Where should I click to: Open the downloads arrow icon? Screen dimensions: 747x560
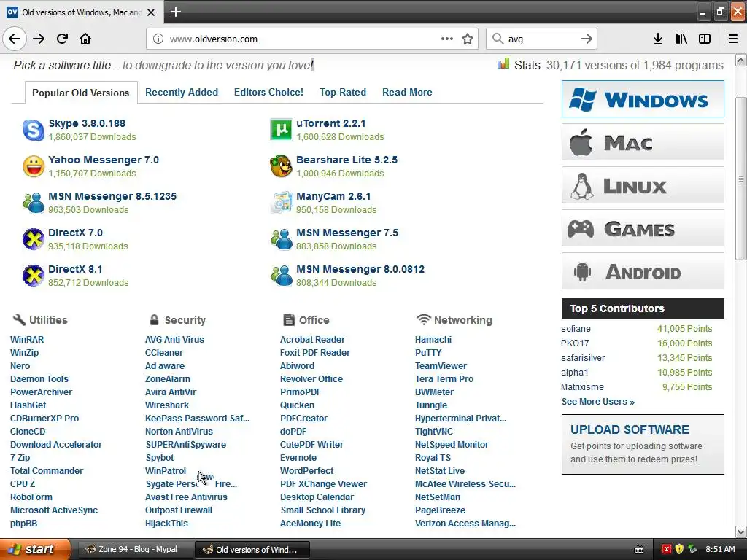(x=658, y=39)
